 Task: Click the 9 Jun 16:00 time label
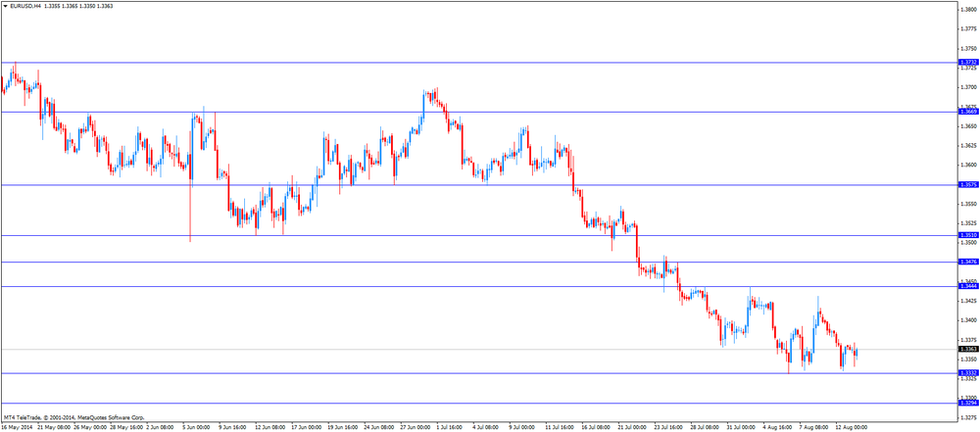point(234,428)
